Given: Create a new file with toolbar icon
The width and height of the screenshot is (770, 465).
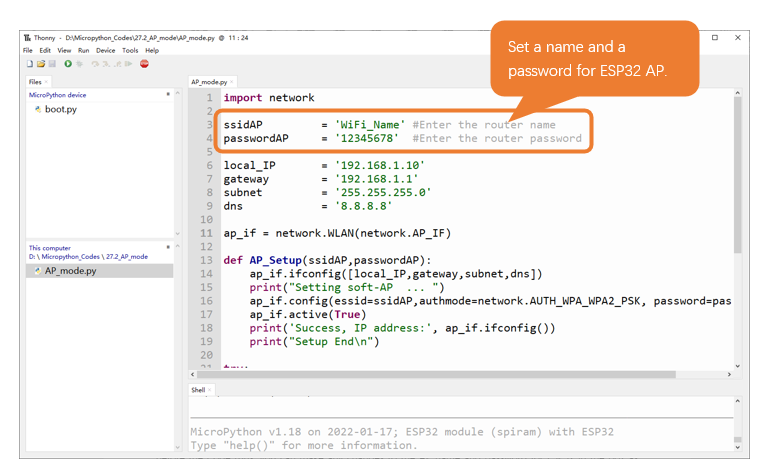Looking at the screenshot, I should (30, 64).
